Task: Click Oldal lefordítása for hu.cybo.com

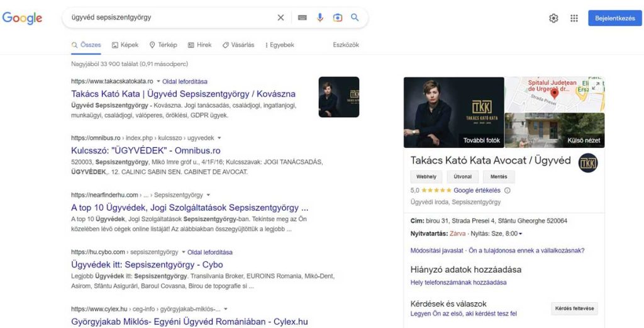Action: 210,252
